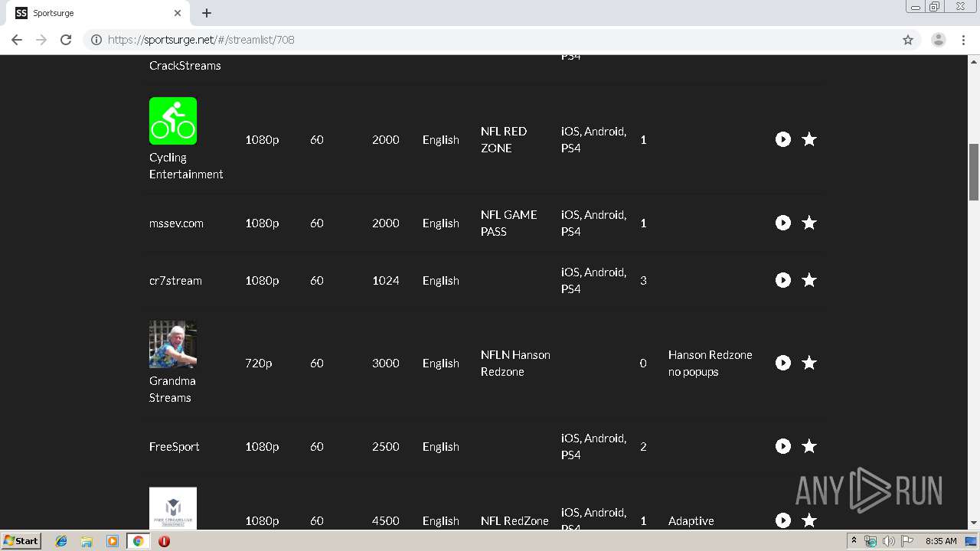Open the Grandma Streams avatar photo
The height and width of the screenshot is (551, 980).
pyautogui.click(x=173, y=344)
